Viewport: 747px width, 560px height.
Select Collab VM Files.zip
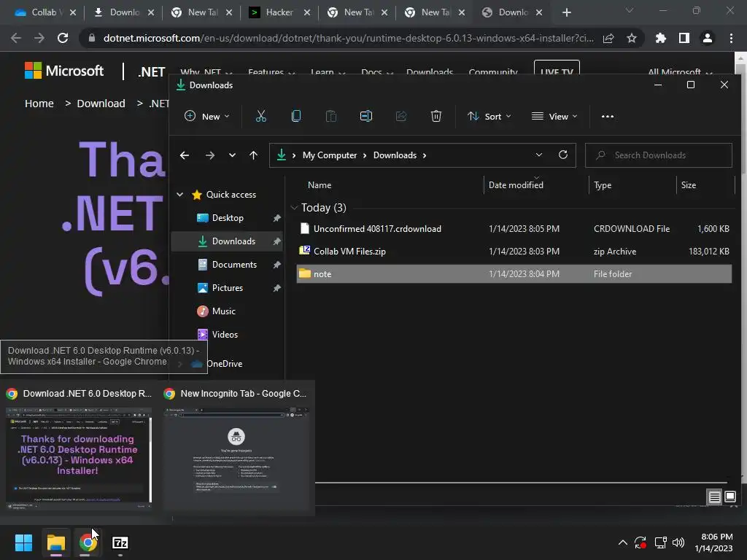click(514, 252)
